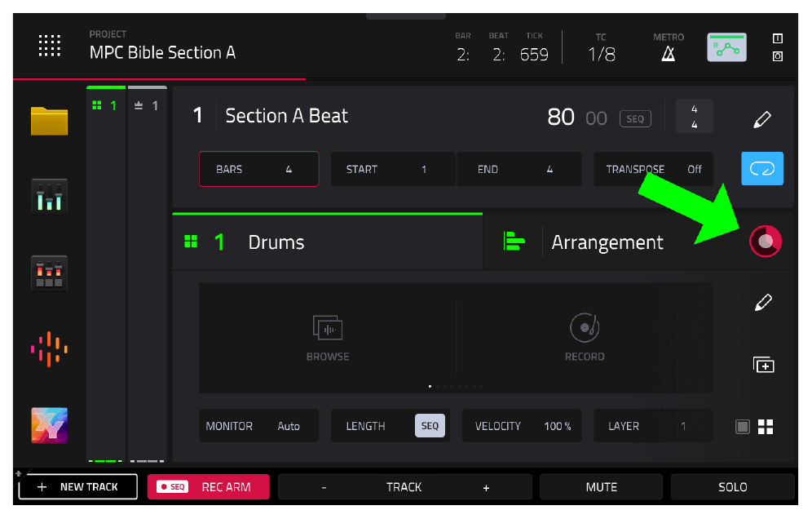Select the Drums track 1 tab
812x519 pixels.
click(327, 242)
